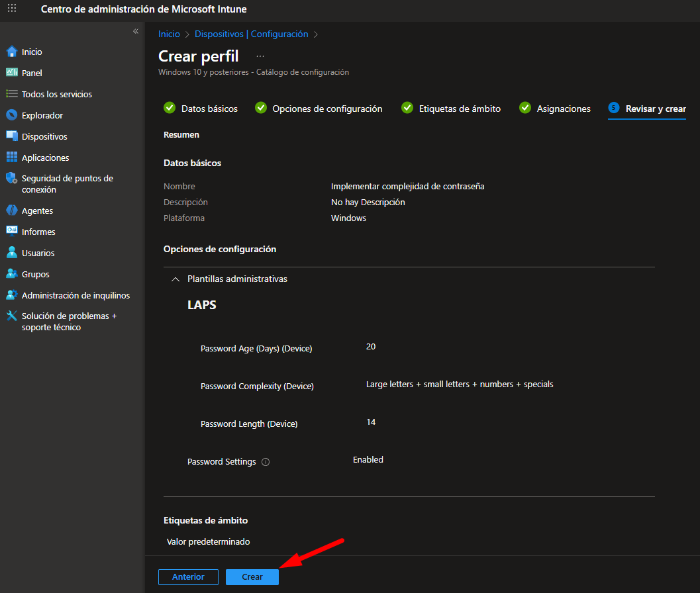Click the Password Settings info icon
The image size is (700, 593).
coord(266,462)
